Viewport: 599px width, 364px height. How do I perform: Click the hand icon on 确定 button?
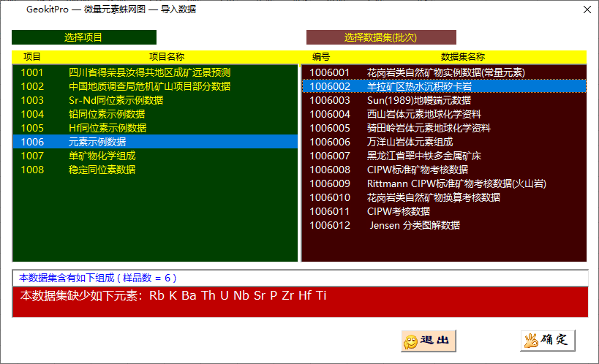point(530,341)
